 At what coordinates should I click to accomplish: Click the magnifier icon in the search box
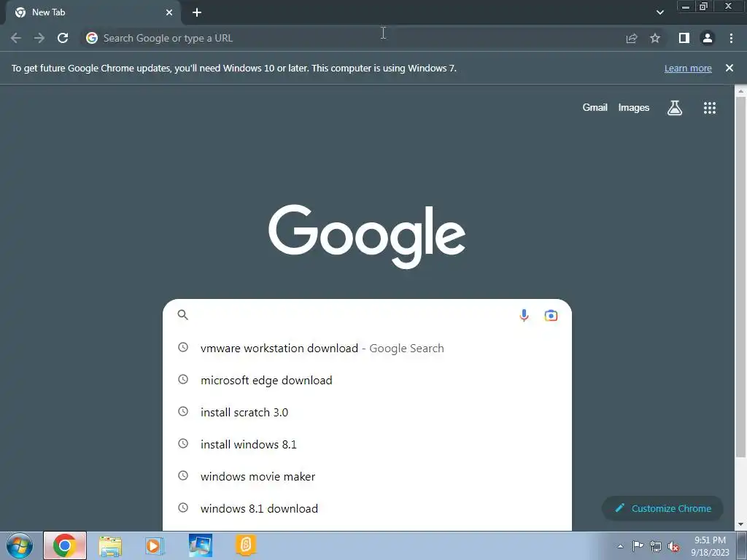coord(183,315)
